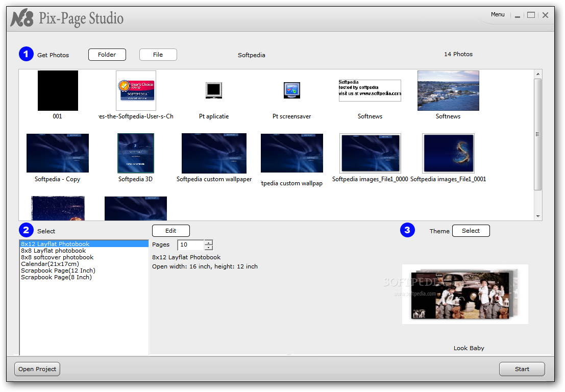Click the File button
565x392 pixels.
point(158,55)
